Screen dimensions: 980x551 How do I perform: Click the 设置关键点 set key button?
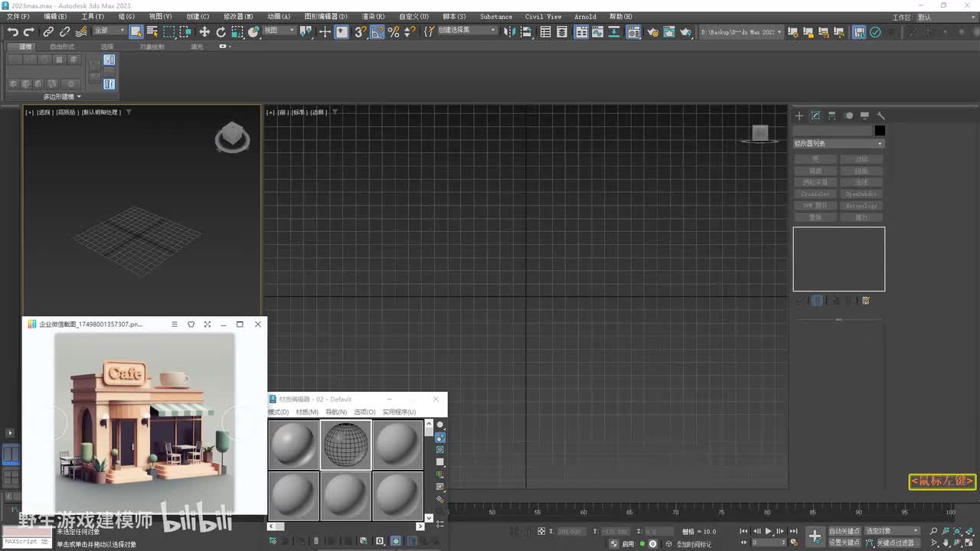coord(844,543)
